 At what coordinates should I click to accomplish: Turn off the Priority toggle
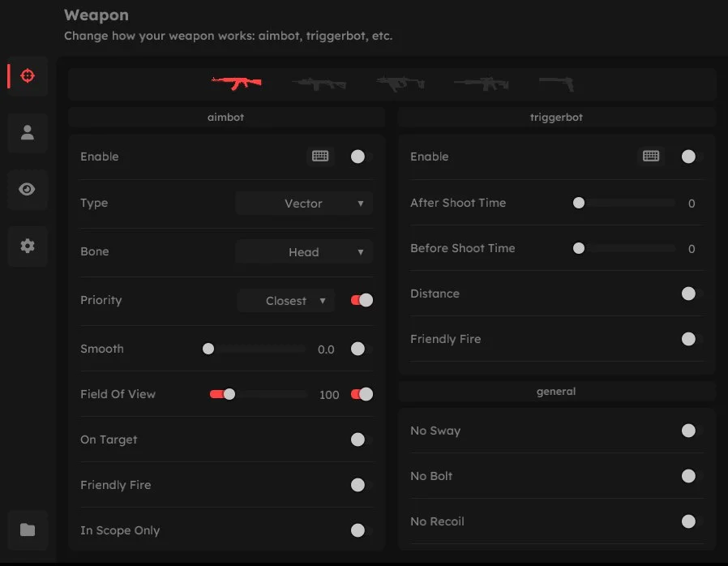click(x=362, y=300)
